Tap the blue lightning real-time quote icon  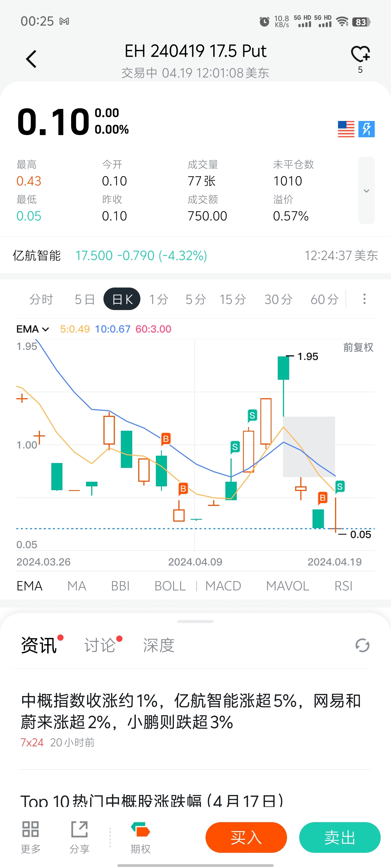(x=366, y=129)
